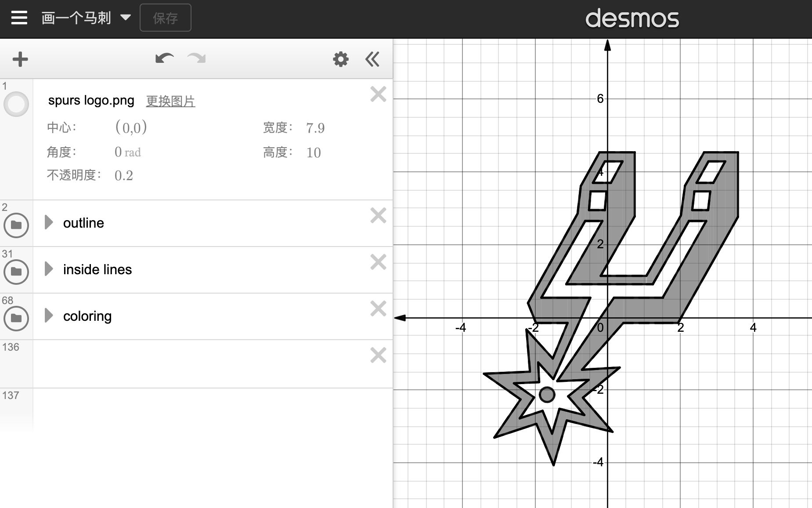Edit the image angle value 0 rad

click(127, 152)
